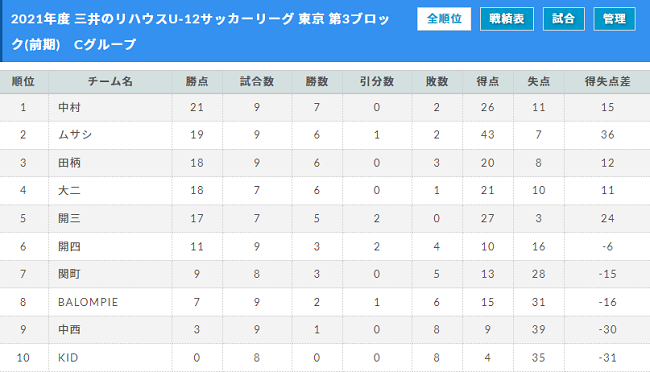
Task: Switch to the 戦績表 tab
Action: [507, 19]
